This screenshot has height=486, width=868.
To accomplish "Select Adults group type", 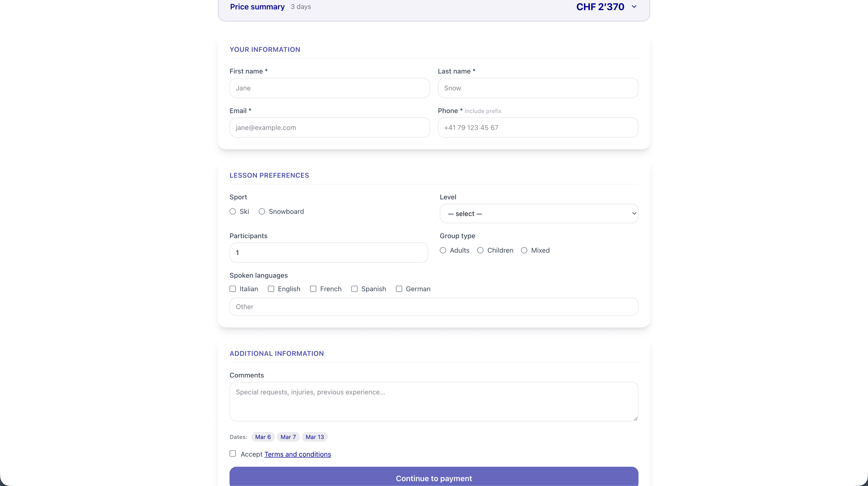I will coord(443,250).
